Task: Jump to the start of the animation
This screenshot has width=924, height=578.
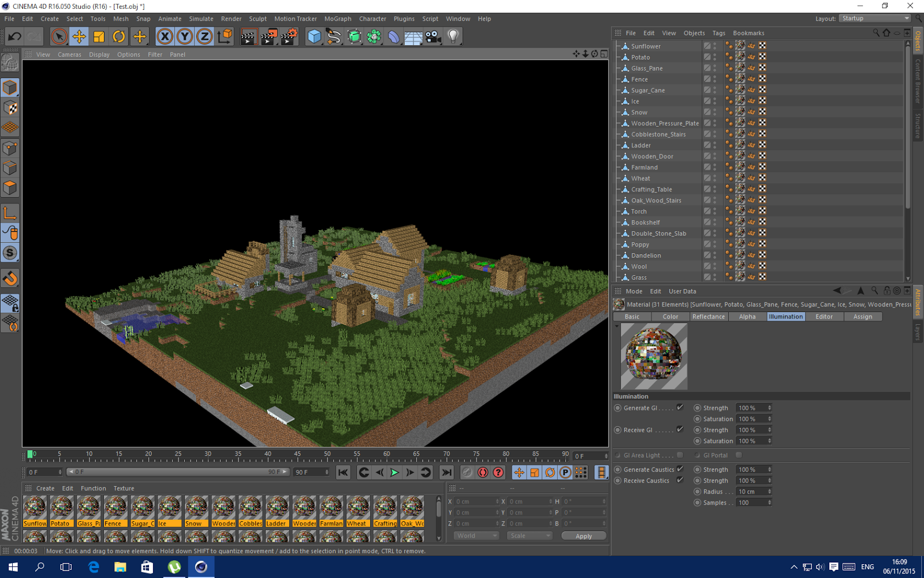Action: [343, 472]
